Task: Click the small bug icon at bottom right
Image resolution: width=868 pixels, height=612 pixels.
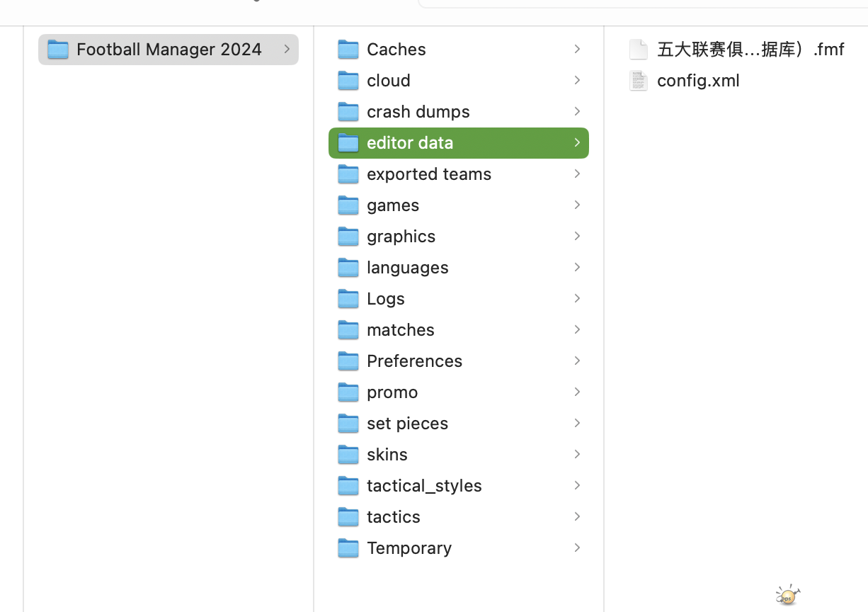Action: click(x=787, y=595)
